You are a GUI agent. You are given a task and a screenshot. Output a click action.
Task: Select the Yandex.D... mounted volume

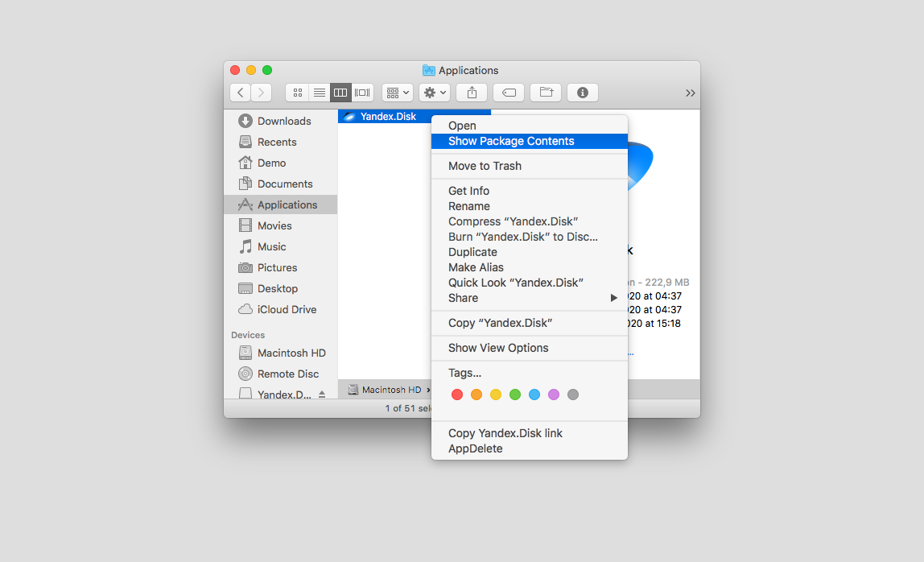pyautogui.click(x=274, y=394)
